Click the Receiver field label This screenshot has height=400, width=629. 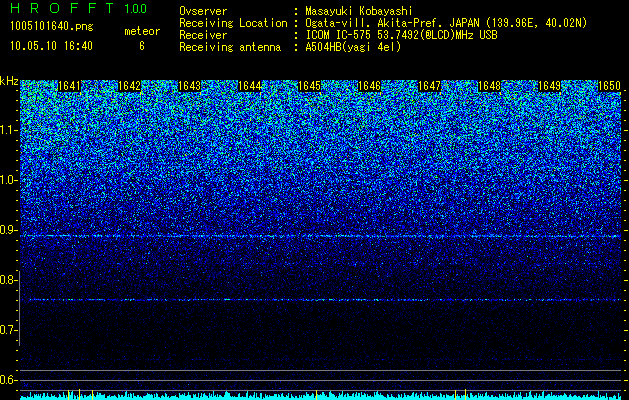click(x=203, y=35)
